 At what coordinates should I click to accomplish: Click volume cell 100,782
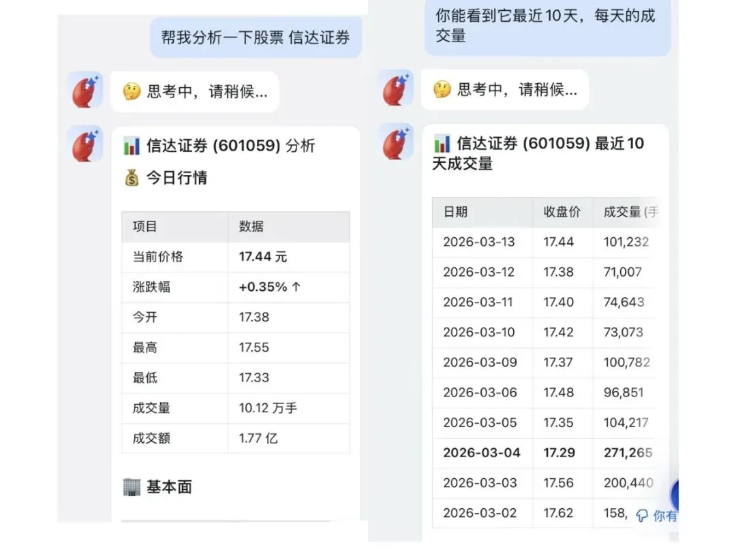(x=627, y=362)
